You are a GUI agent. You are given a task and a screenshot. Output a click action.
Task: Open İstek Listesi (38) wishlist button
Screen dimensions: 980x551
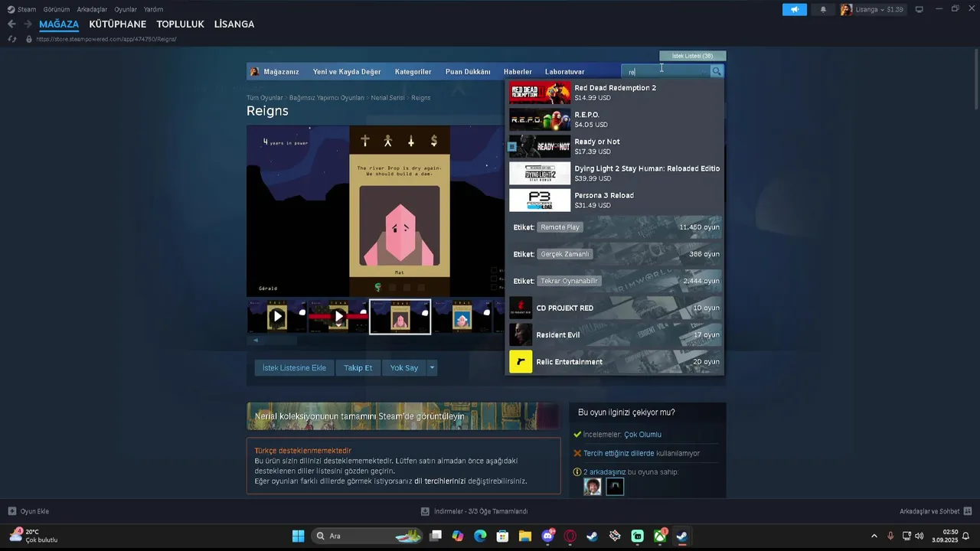(692, 56)
